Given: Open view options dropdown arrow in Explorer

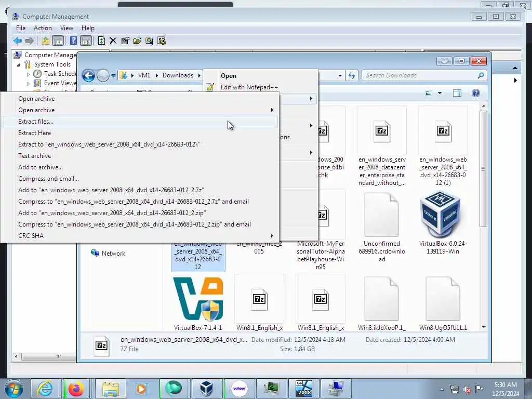Looking at the screenshot, I should pyautogui.click(x=440, y=93).
